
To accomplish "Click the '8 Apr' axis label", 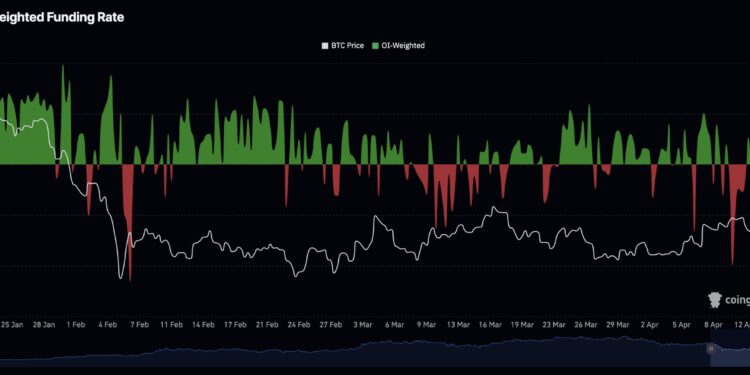I will point(713,325).
